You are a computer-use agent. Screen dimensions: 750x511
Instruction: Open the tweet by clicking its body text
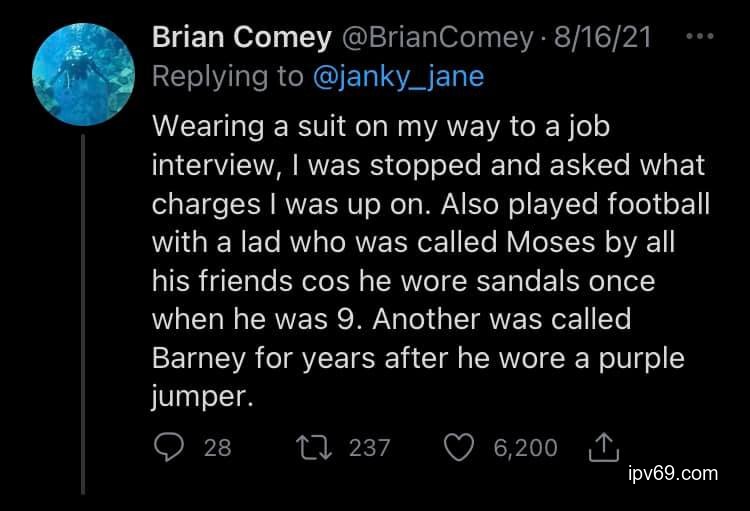click(x=420, y=240)
